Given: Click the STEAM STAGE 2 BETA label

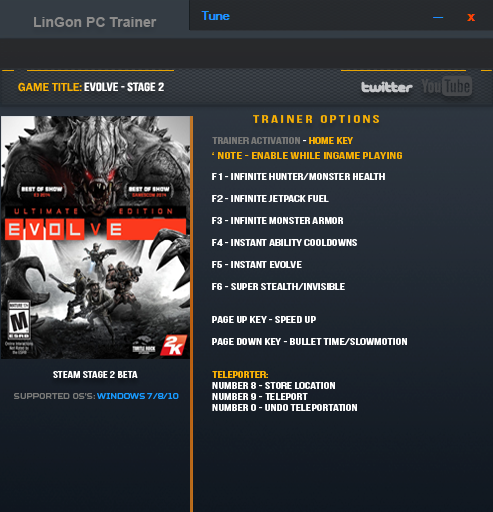Looking at the screenshot, I should (x=95, y=375).
